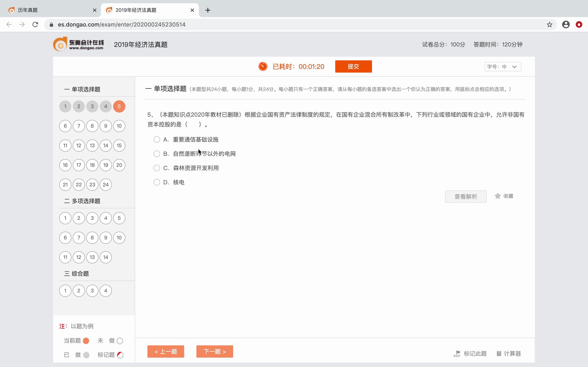
Task: Click the 提交 submit button
Action: (353, 66)
